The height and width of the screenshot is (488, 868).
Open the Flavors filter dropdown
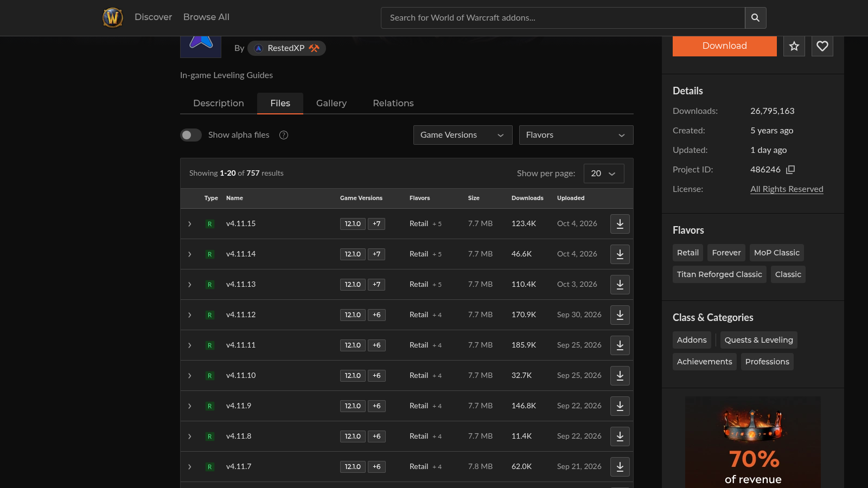point(576,135)
